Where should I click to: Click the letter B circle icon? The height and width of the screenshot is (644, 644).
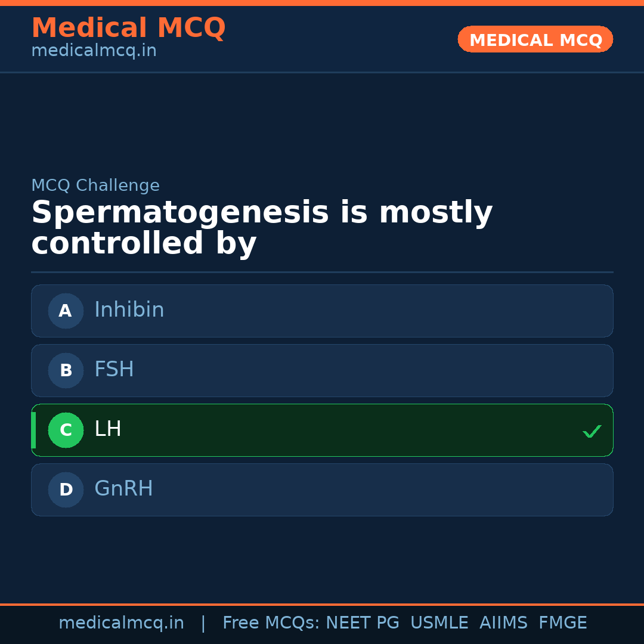[66, 370]
